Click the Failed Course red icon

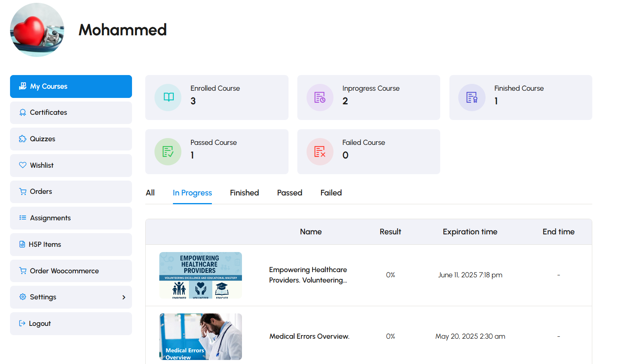pyautogui.click(x=320, y=152)
